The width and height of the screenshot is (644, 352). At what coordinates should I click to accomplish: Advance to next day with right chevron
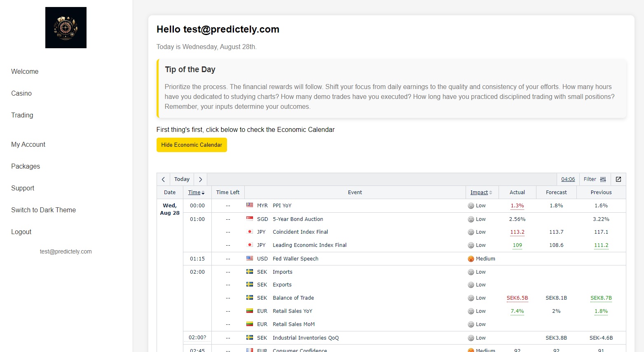(x=200, y=179)
